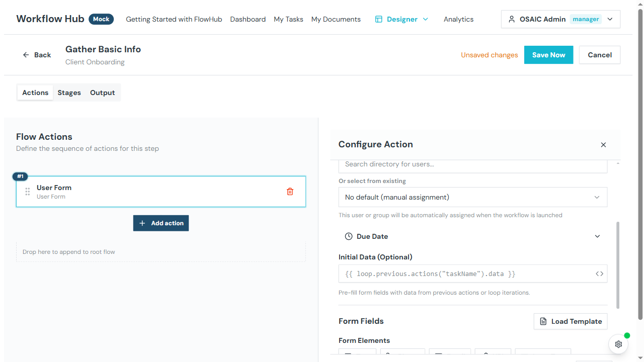Navigate to My Tasks
This screenshot has height=362, width=644.
pyautogui.click(x=288, y=19)
